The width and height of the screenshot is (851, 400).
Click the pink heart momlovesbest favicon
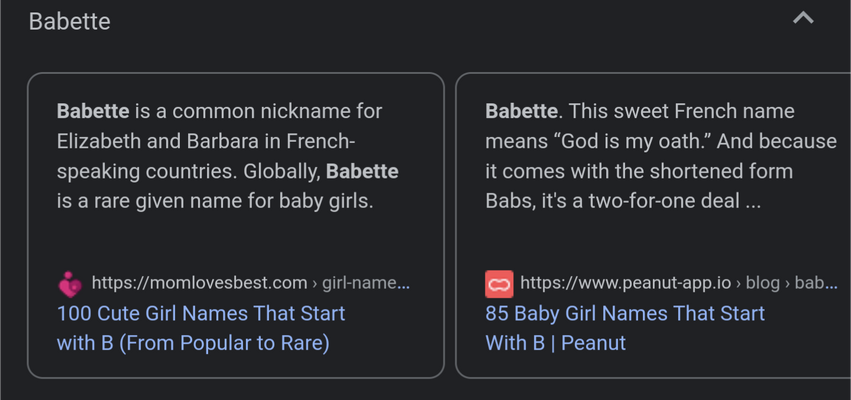coord(70,284)
